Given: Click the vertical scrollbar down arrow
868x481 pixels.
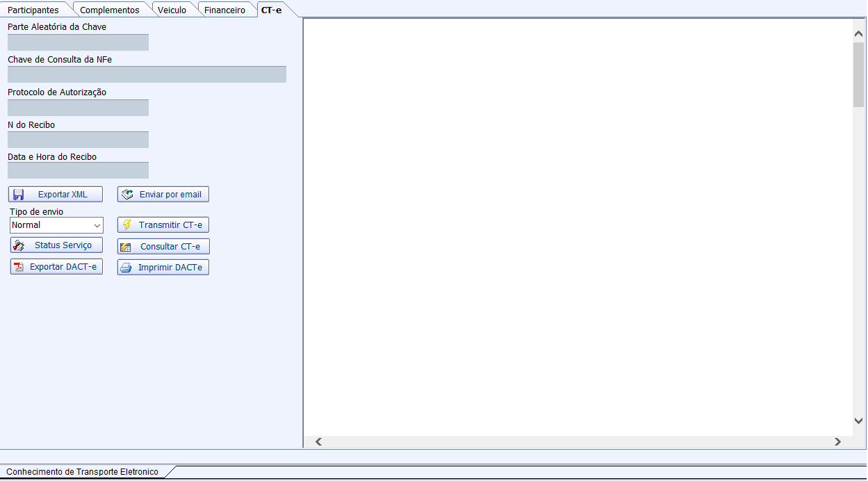Looking at the screenshot, I should point(858,421).
